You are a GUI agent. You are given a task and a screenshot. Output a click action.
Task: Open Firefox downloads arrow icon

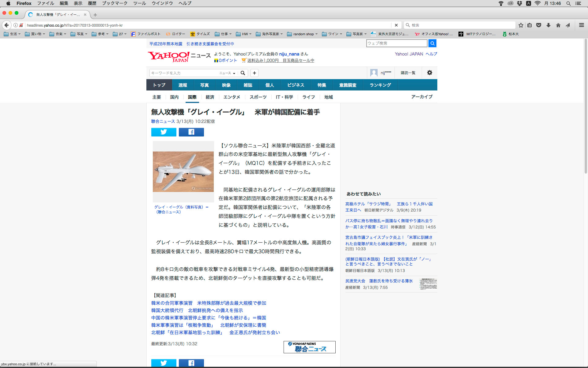coord(548,25)
